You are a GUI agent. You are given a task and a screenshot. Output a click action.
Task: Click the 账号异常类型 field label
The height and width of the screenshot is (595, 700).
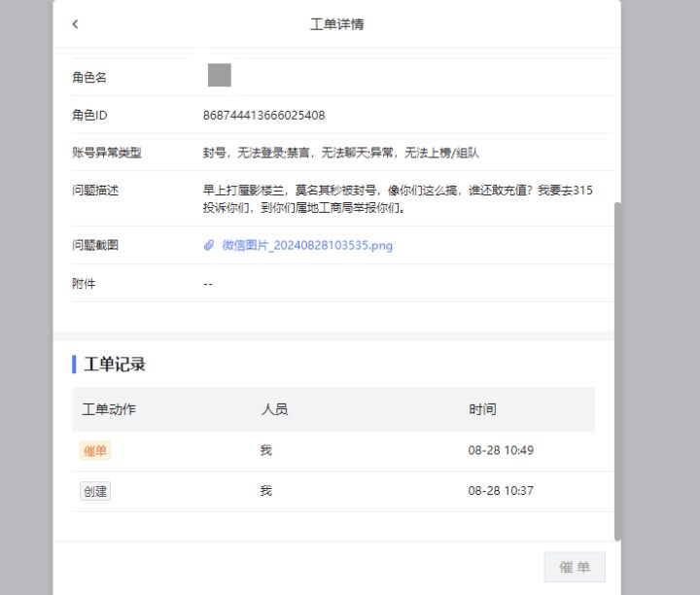coord(107,153)
